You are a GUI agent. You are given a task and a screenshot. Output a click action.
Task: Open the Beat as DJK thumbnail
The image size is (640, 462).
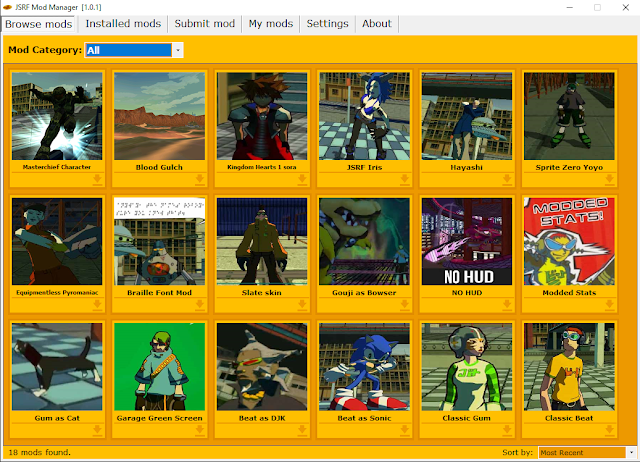[262, 366]
